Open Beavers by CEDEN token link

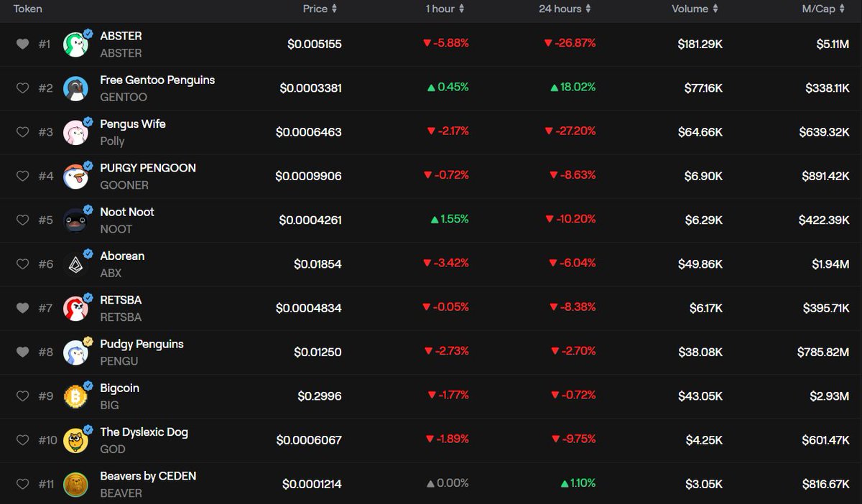[148, 476]
